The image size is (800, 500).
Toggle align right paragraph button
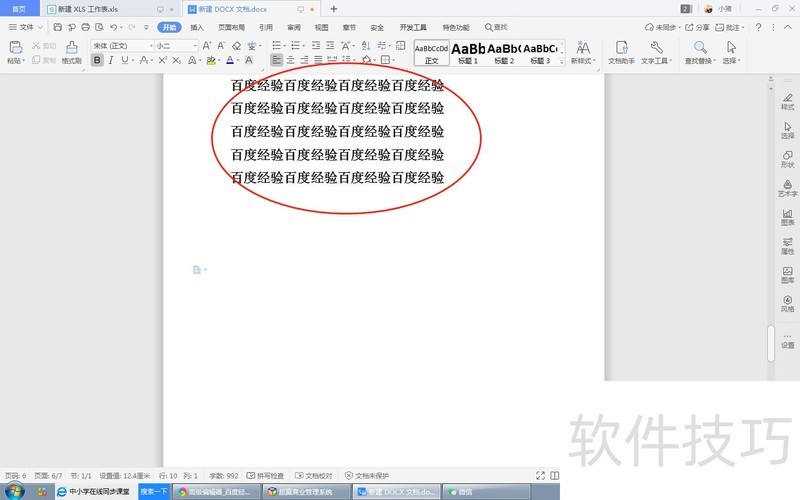click(x=304, y=60)
